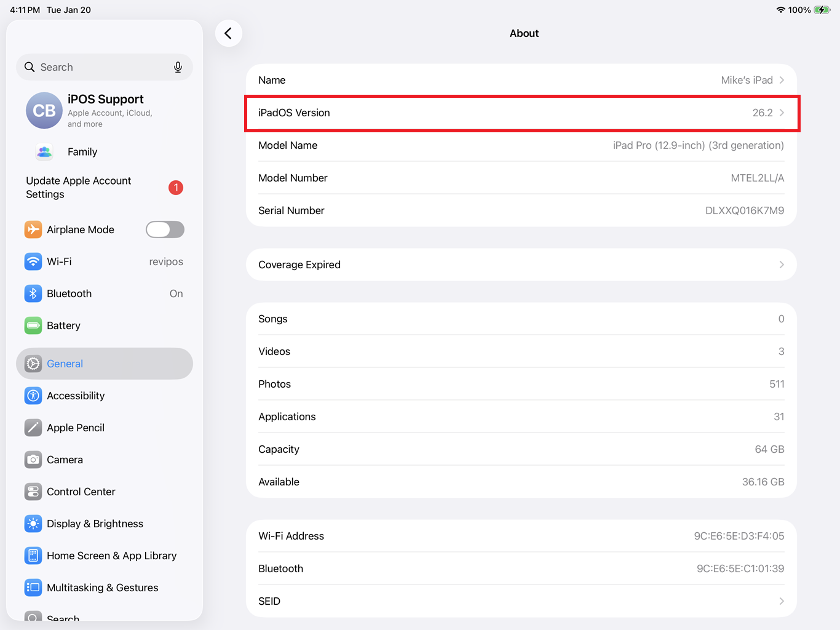Screen dimensions: 840x630
Task: Tap the red notification badge
Action: pyautogui.click(x=176, y=188)
